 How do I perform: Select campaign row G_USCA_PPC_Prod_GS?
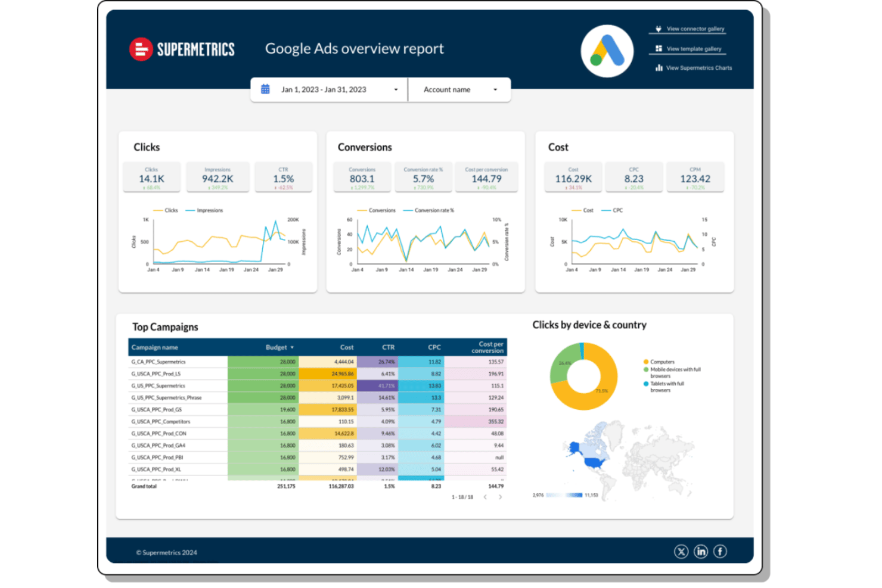coord(318,409)
